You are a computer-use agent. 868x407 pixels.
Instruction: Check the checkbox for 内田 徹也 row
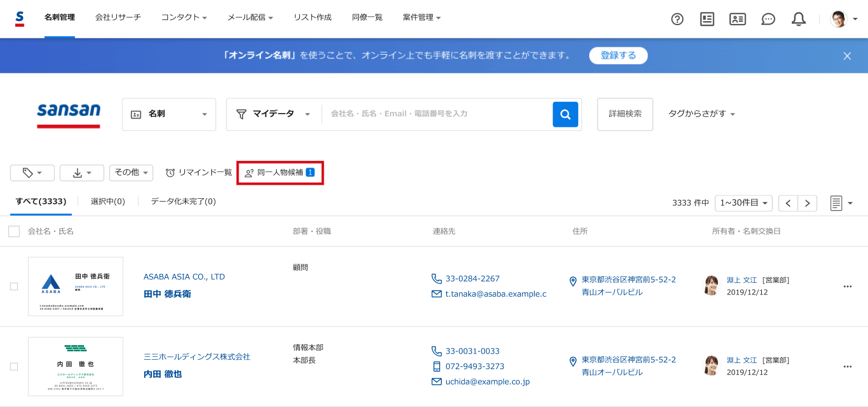14,366
